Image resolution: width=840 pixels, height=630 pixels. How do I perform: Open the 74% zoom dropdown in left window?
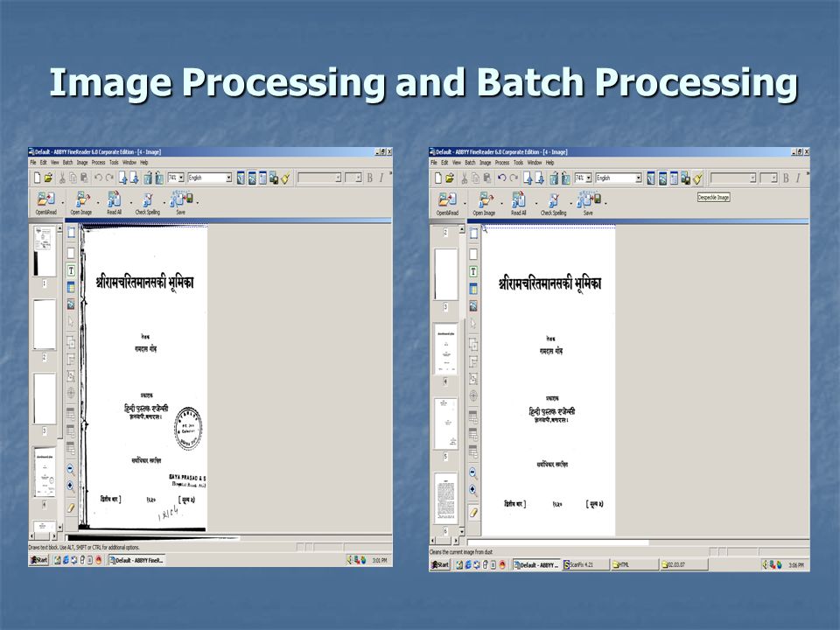181,178
